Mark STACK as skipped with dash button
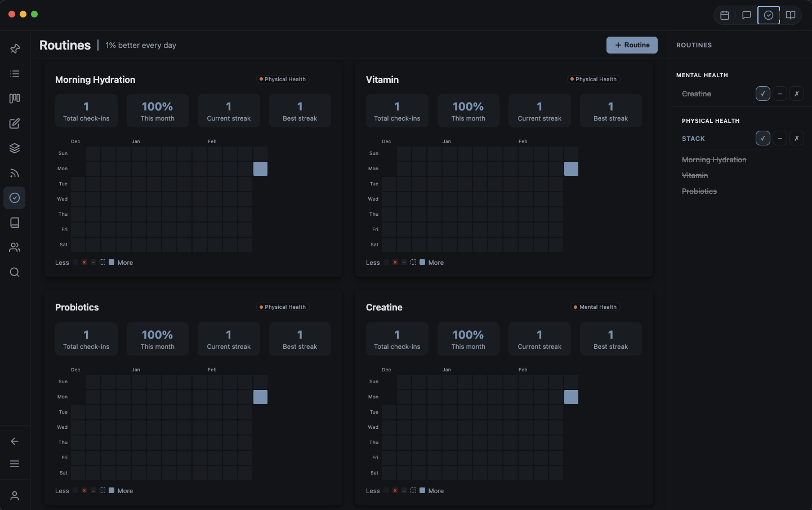Viewport: 812px width, 510px height. (x=779, y=138)
